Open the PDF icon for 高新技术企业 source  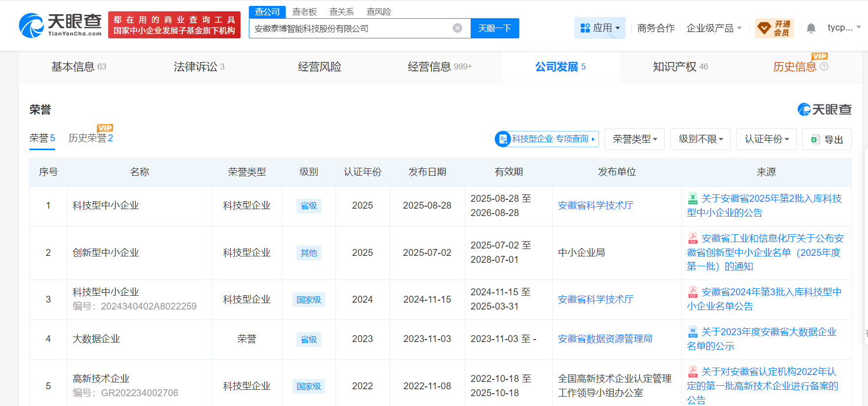point(693,372)
